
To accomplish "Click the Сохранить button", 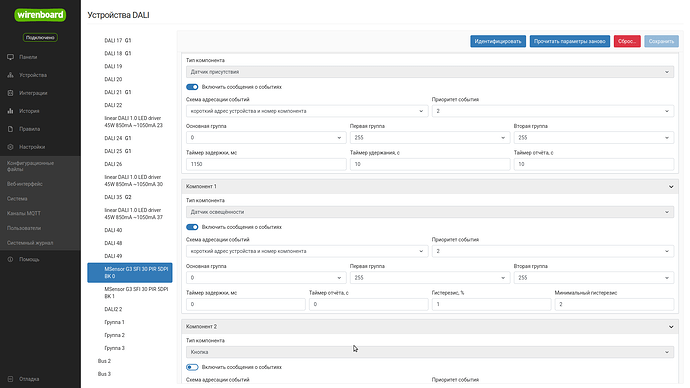I will [661, 41].
